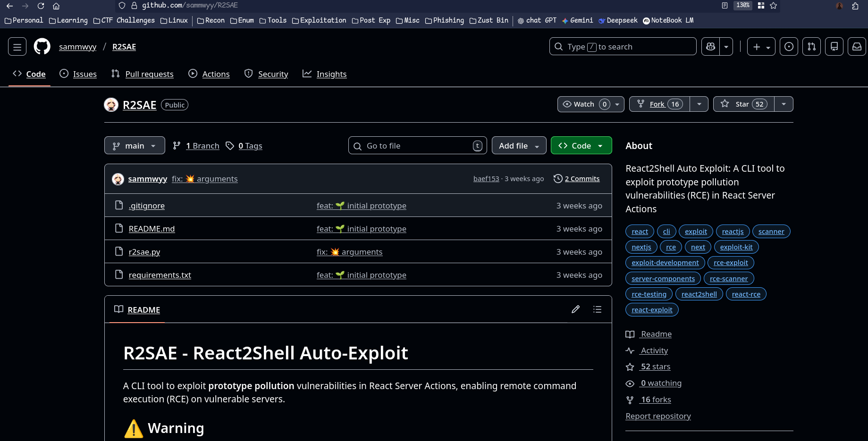This screenshot has height=441, width=868.
Task: Open the r2sae.py file
Action: [144, 252]
